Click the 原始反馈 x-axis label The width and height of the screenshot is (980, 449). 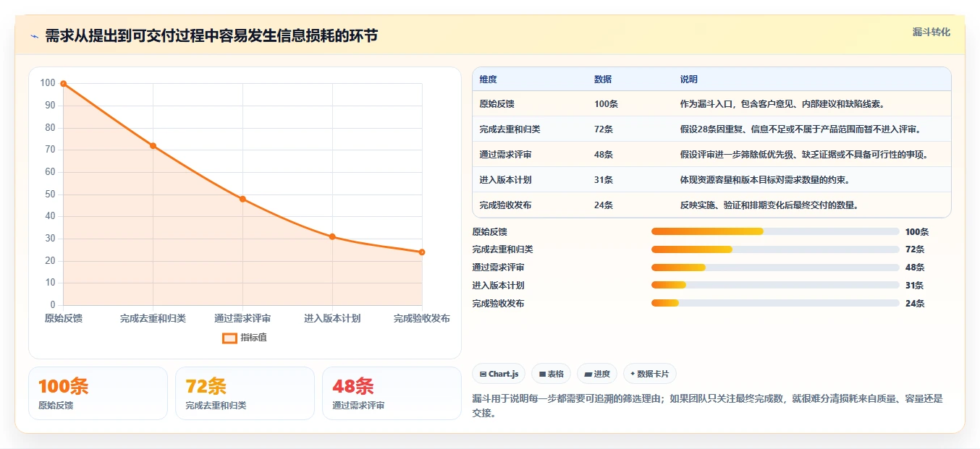pyautogui.click(x=64, y=318)
